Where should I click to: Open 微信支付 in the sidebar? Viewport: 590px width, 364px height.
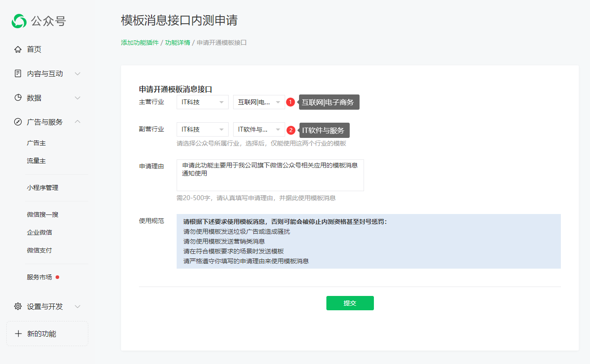pos(39,250)
